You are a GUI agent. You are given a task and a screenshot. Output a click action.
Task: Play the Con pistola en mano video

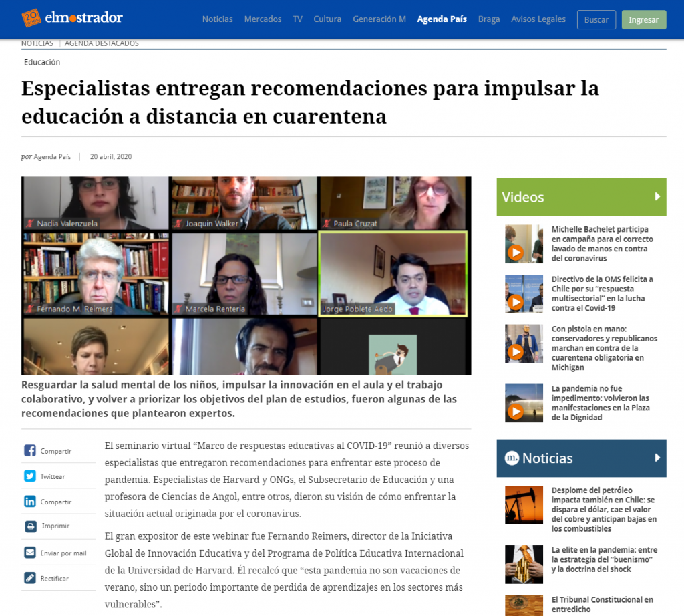click(524, 344)
